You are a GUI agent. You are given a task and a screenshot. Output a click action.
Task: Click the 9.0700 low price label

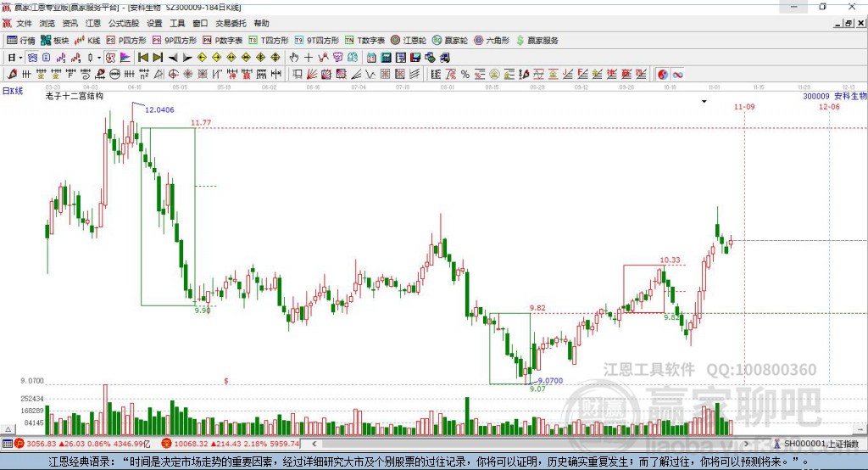pos(550,381)
